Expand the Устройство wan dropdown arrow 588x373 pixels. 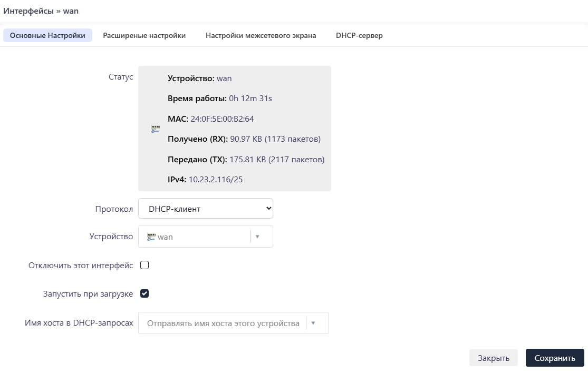tap(257, 237)
